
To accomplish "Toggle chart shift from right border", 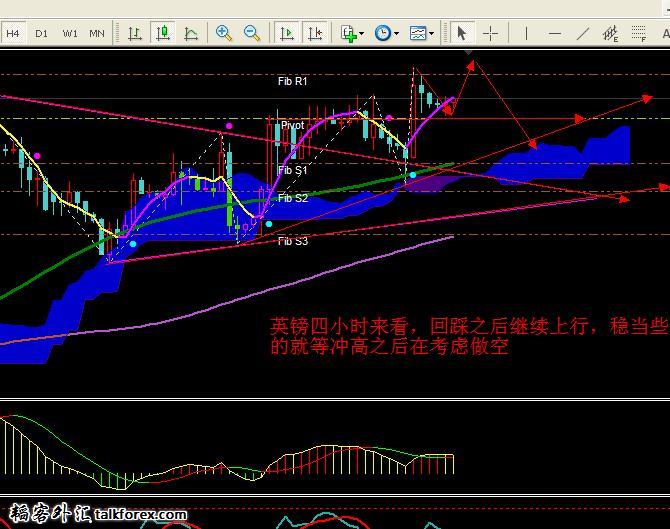I will (315, 33).
